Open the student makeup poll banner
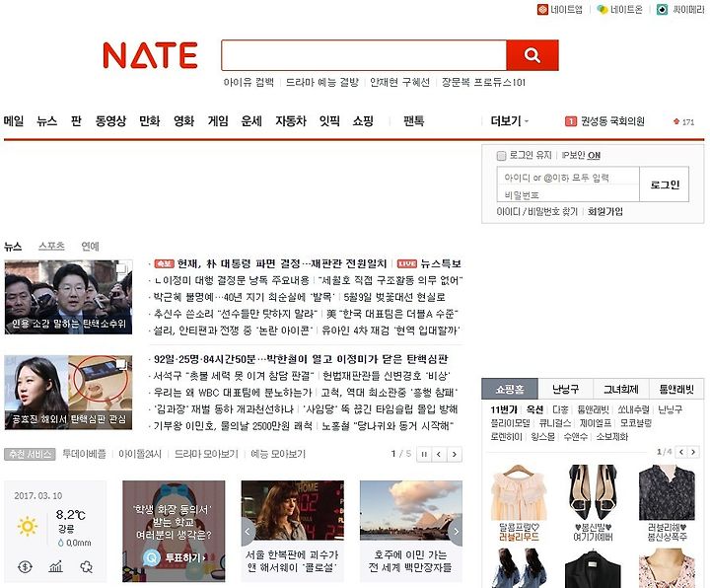The height and width of the screenshot is (588, 710). click(174, 531)
